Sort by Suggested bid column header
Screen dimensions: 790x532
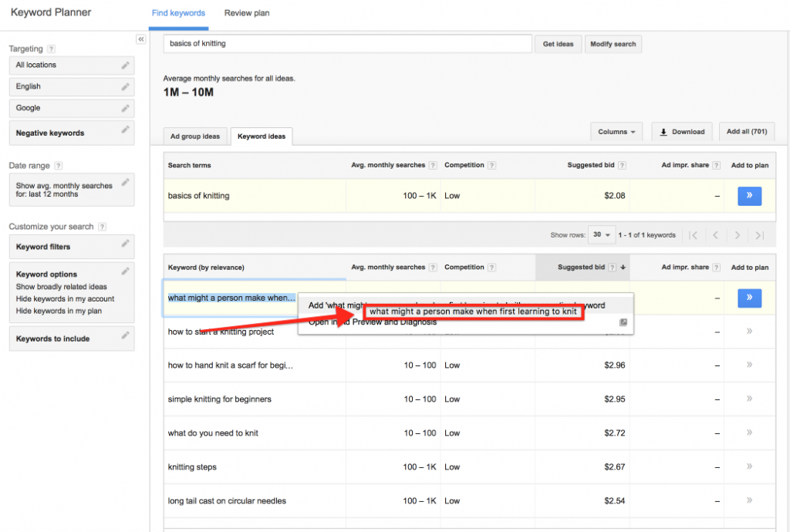click(x=582, y=268)
